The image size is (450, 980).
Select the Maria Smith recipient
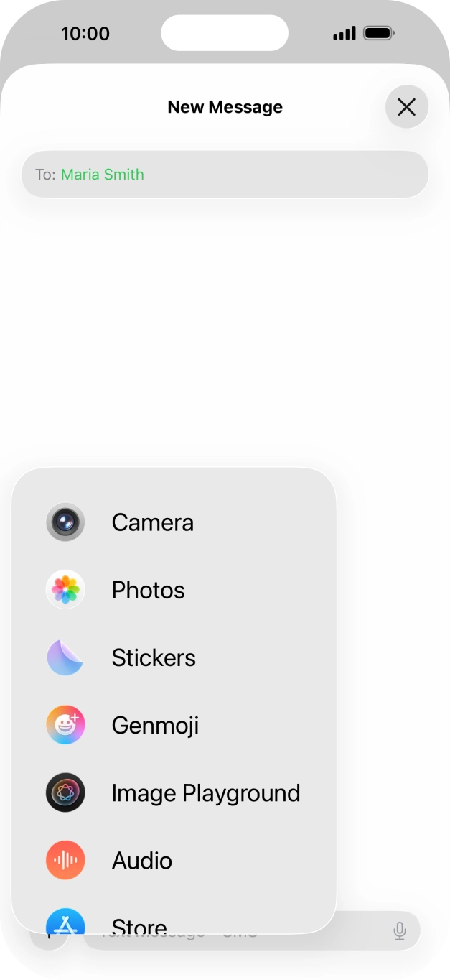coord(103,175)
